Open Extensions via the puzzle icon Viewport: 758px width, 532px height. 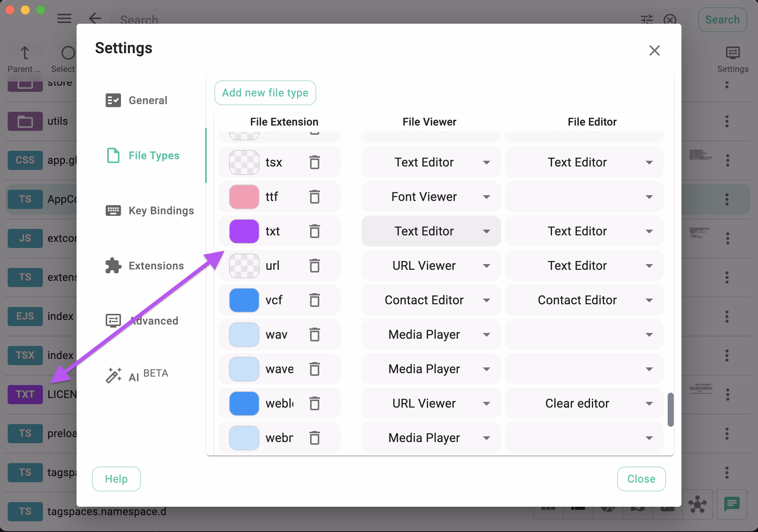pyautogui.click(x=113, y=265)
